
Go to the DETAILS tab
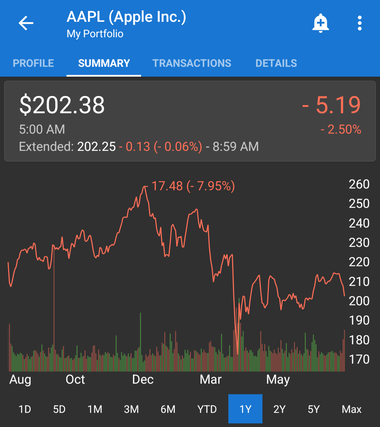click(276, 63)
